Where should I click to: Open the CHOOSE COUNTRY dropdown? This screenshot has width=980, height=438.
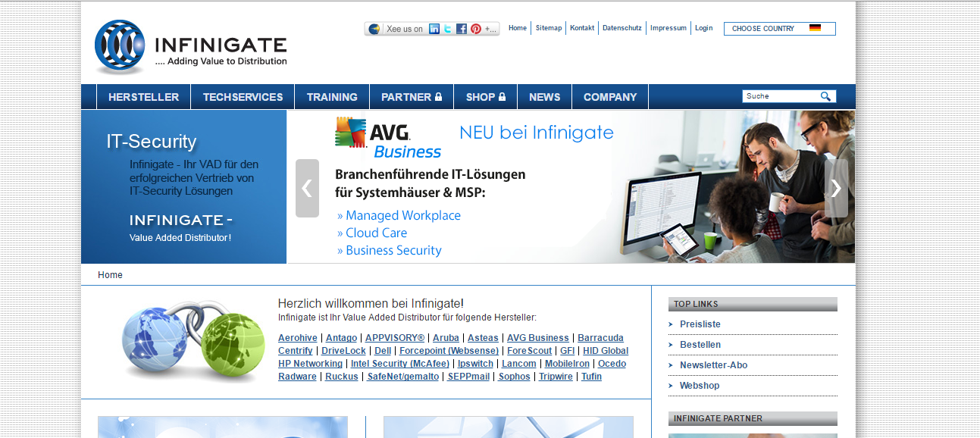click(x=780, y=29)
